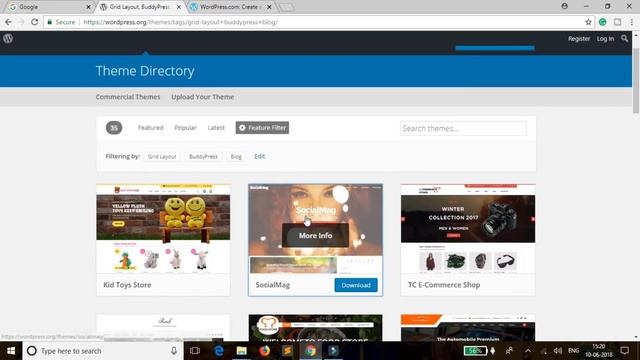This screenshot has width=640, height=360.
Task: Click the TC E-Commerce Shop theme name
Action: pos(444,285)
